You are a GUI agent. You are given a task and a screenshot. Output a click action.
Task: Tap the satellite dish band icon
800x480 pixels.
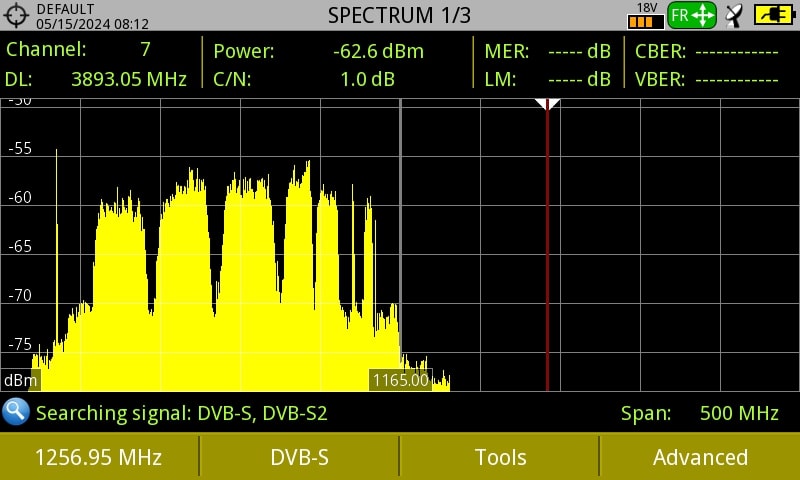coord(734,16)
